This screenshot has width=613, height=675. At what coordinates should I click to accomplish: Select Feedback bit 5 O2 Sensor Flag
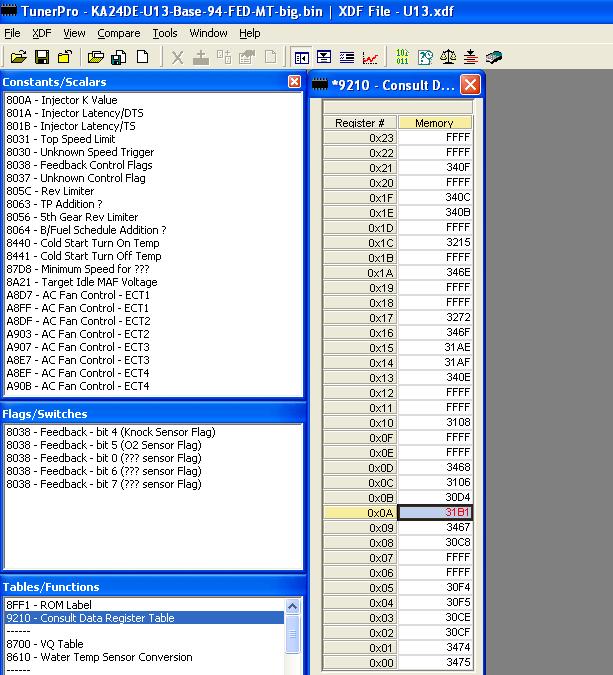point(104,445)
